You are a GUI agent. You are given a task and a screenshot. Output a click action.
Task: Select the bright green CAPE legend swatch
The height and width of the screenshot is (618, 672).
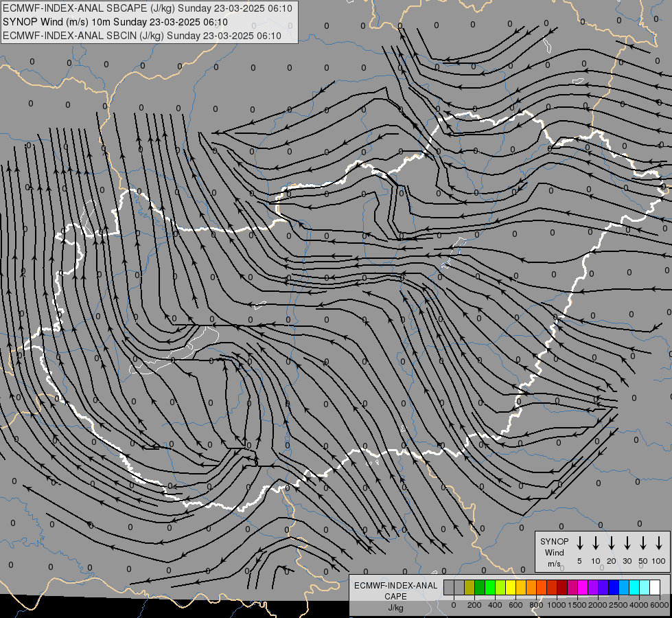click(490, 587)
